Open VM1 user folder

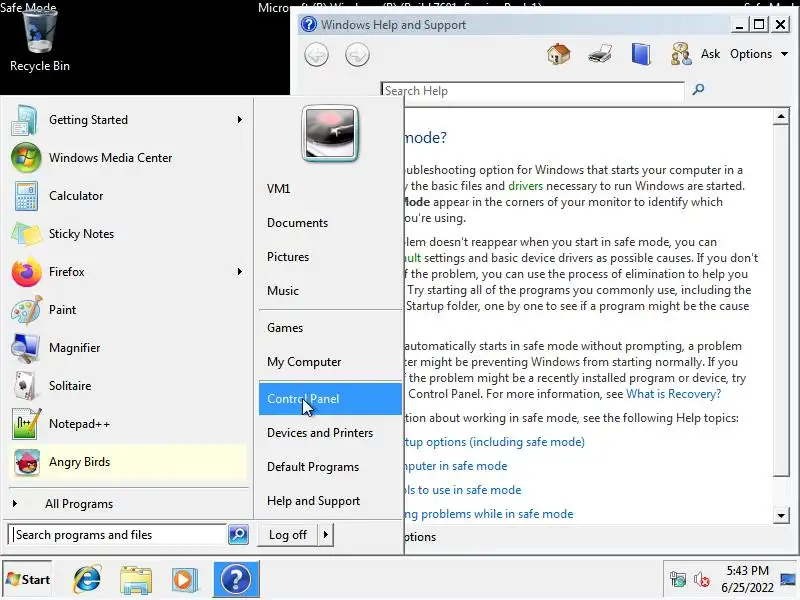[330, 189]
